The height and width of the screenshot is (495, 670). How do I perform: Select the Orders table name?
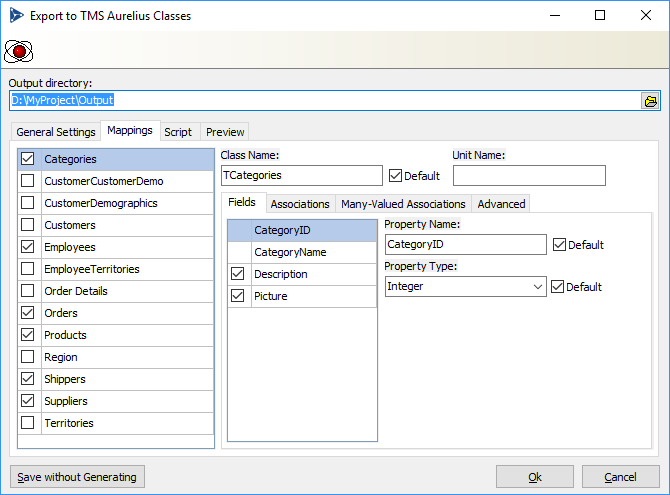pyautogui.click(x=61, y=313)
